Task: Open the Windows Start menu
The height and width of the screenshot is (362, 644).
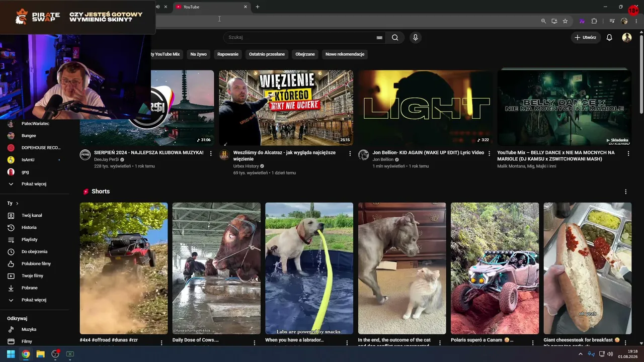Action: click(11, 354)
